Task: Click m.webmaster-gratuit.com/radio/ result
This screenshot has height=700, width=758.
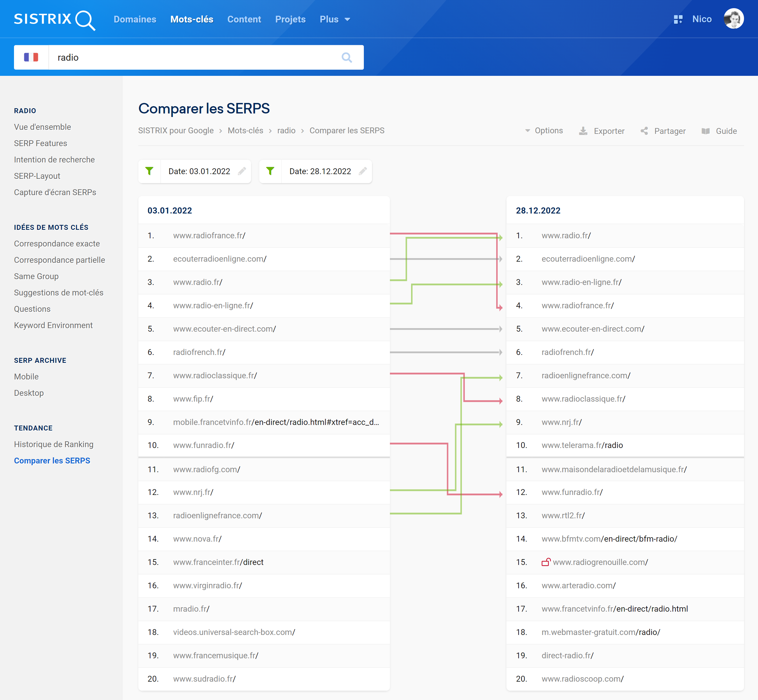Action: pyautogui.click(x=601, y=632)
